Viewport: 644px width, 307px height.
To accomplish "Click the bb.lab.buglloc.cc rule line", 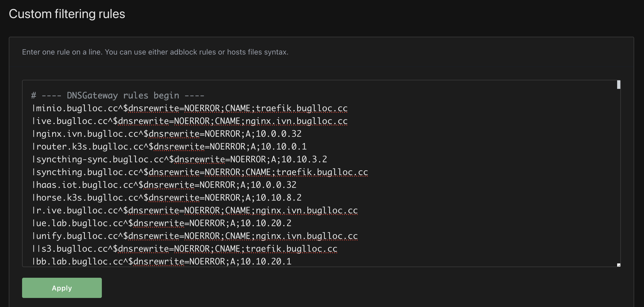I will pyautogui.click(x=161, y=262).
